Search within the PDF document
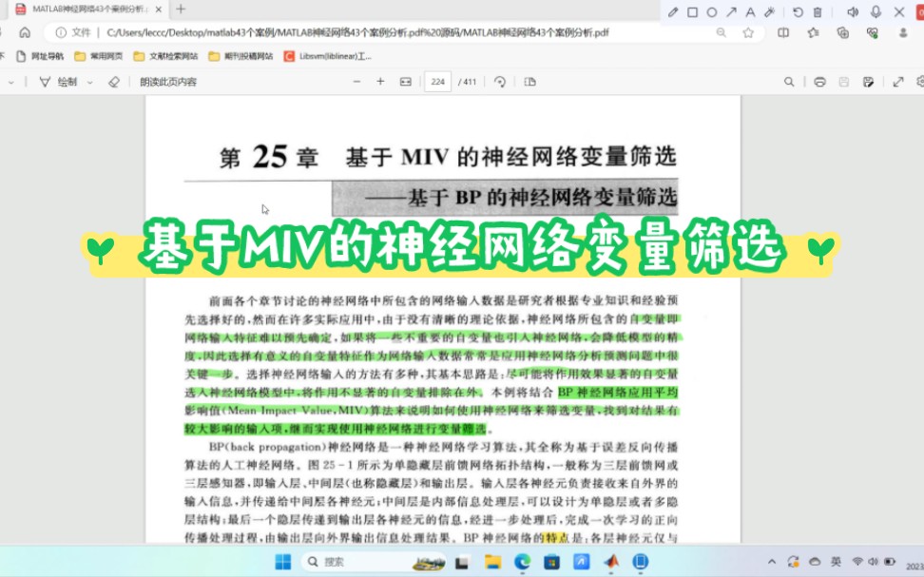This screenshot has height=577, width=924. tap(790, 82)
